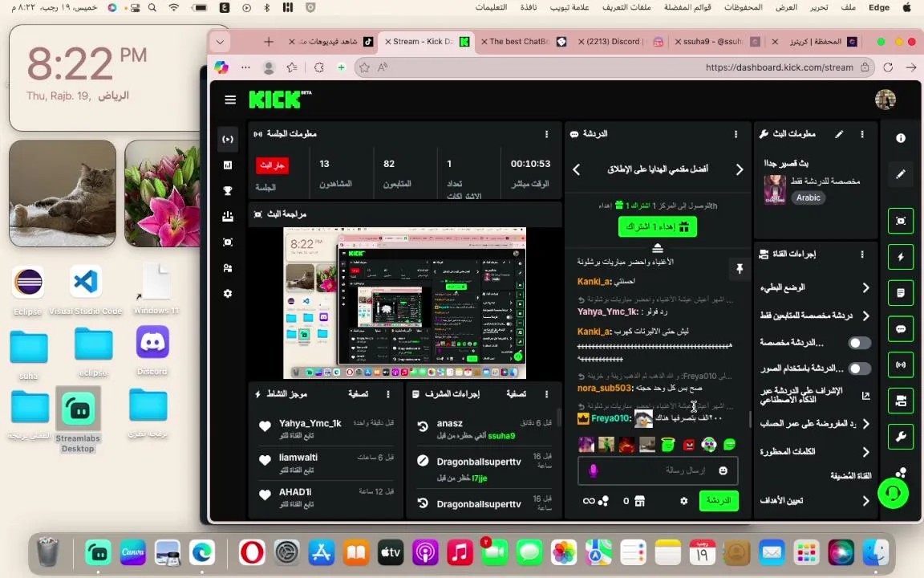The width and height of the screenshot is (924, 578).
Task: Toggle the broadcast session info widget icon
Action: [901, 364]
